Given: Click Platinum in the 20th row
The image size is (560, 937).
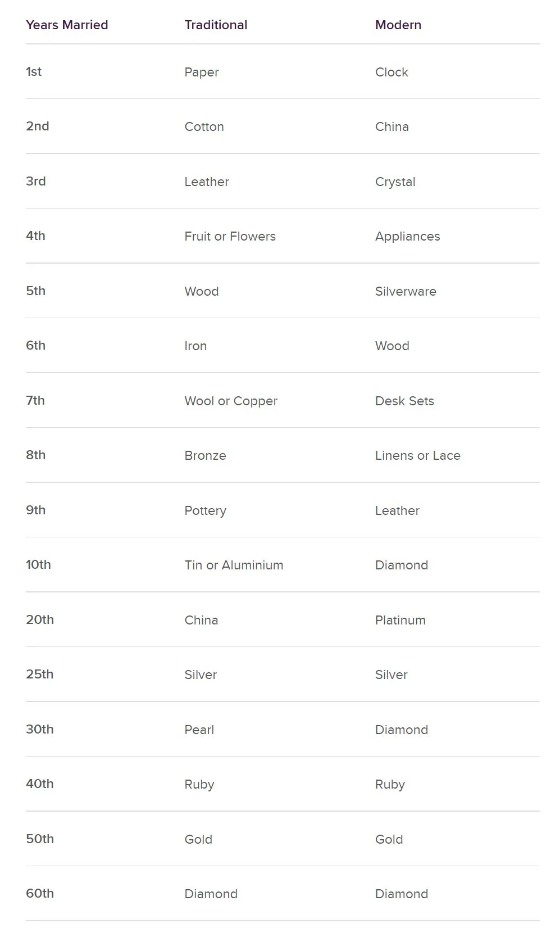Looking at the screenshot, I should click(400, 620).
